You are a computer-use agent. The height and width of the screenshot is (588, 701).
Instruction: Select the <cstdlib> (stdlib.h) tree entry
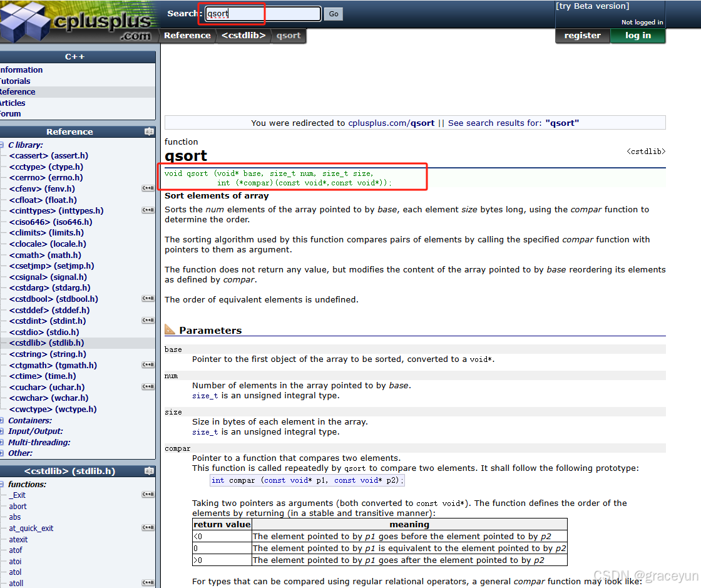click(x=46, y=343)
